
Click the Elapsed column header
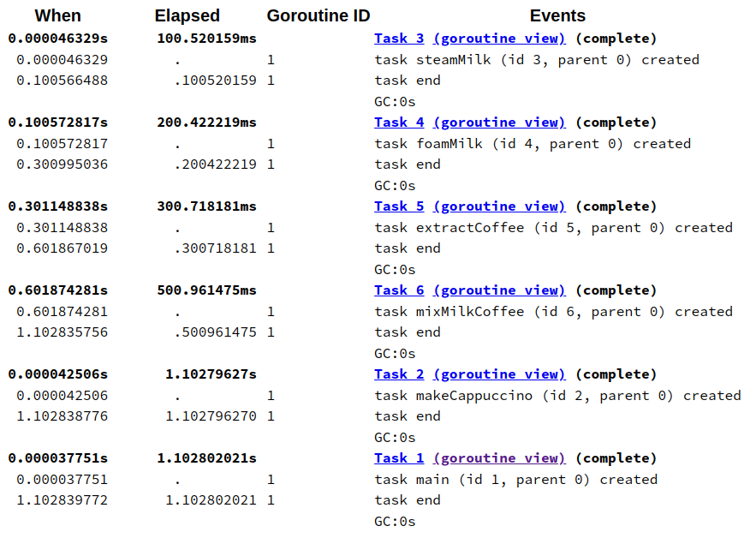tap(187, 16)
